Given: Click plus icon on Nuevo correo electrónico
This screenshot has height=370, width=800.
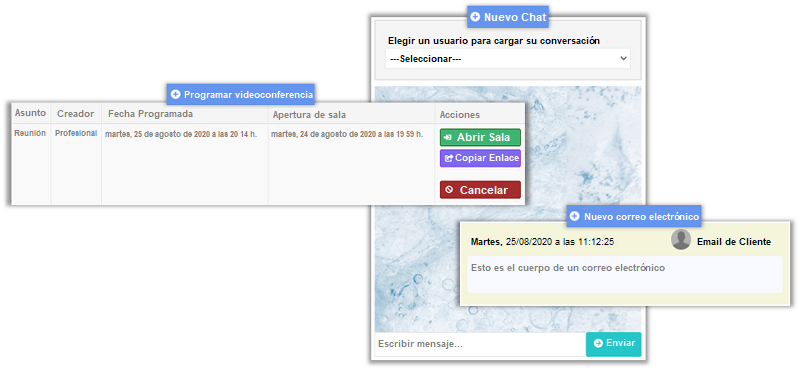Looking at the screenshot, I should (574, 216).
